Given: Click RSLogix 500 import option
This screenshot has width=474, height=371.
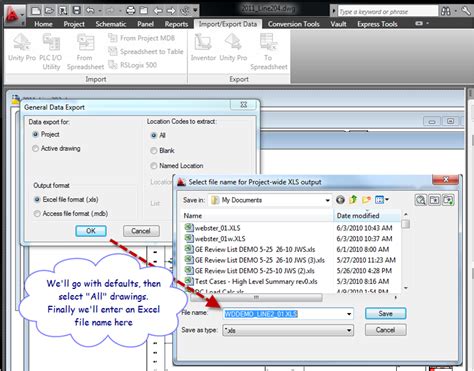Looking at the screenshot, I should 132,65.
